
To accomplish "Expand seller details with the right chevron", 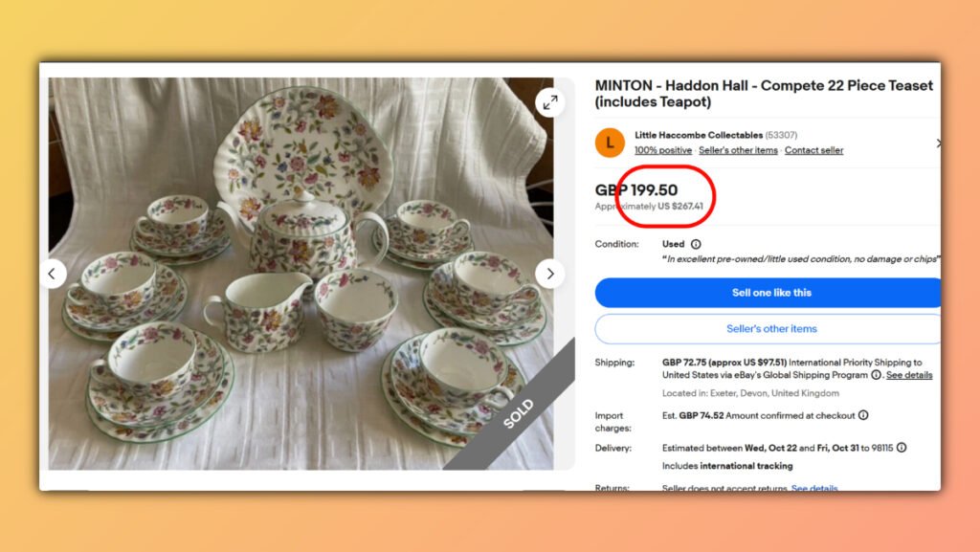I will tap(938, 143).
